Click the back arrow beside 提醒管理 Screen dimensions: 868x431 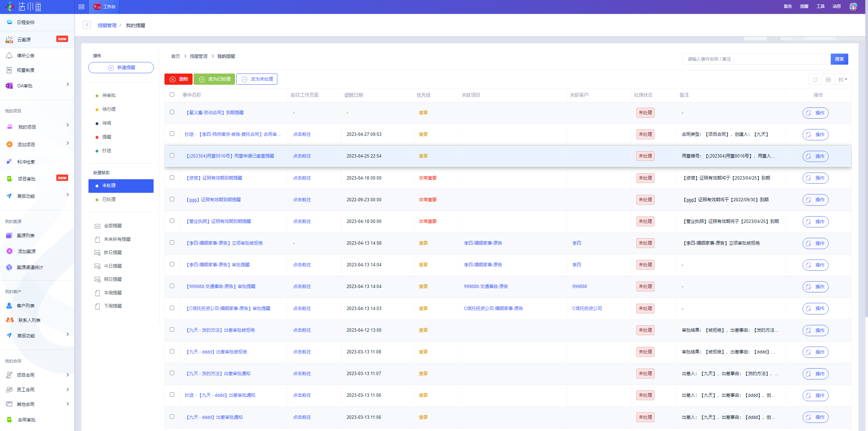pos(87,25)
